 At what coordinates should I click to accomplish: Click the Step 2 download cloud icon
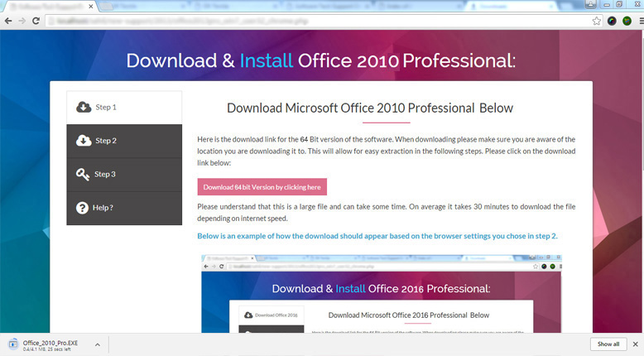point(83,141)
